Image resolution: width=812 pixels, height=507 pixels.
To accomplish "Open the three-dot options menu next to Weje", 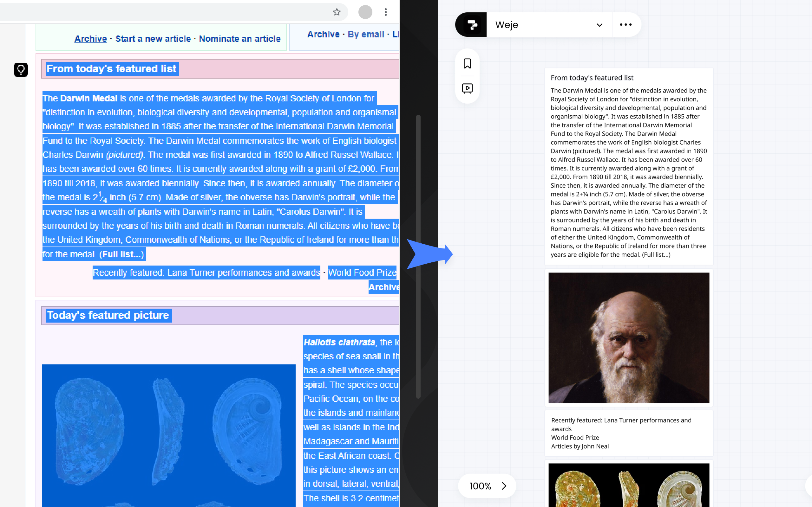I will click(x=625, y=24).
